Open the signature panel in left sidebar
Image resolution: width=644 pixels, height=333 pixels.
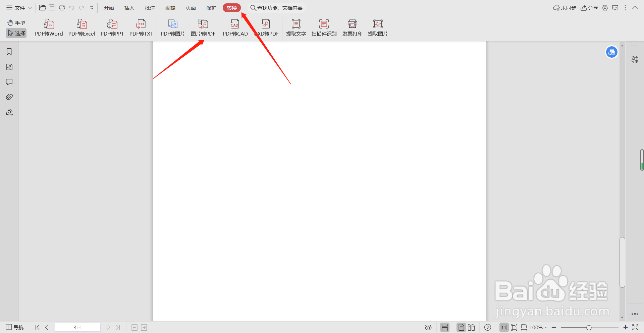(9, 112)
